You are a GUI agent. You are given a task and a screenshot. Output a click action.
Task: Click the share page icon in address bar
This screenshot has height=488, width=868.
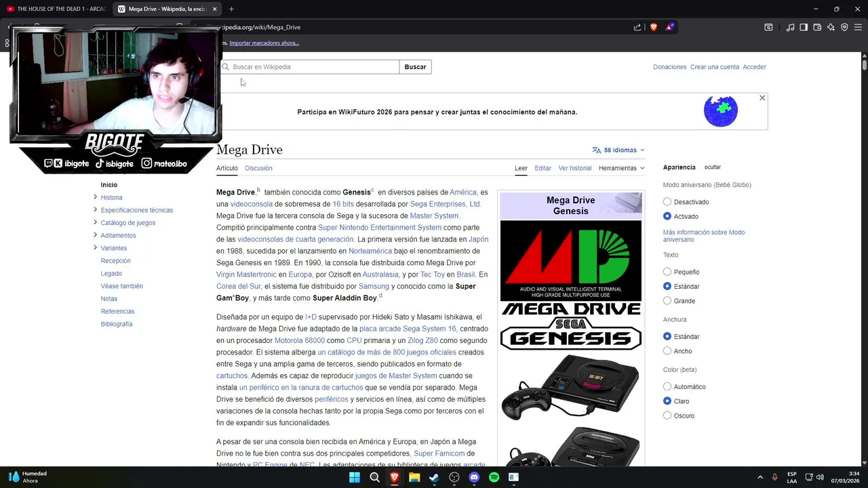tap(637, 27)
